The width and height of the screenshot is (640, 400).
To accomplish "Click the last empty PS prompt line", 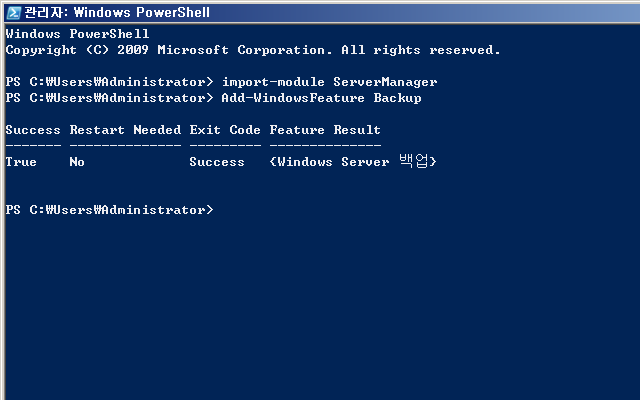I will tap(109, 210).
